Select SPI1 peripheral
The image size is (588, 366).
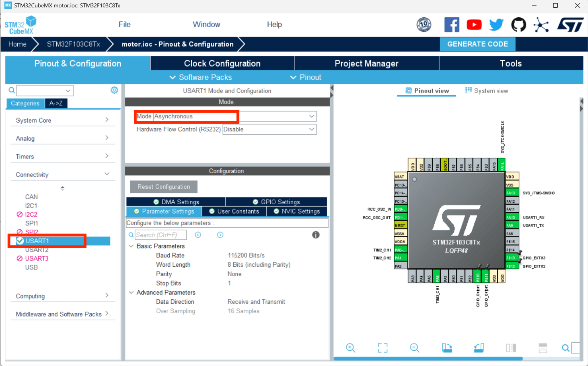tap(31, 223)
